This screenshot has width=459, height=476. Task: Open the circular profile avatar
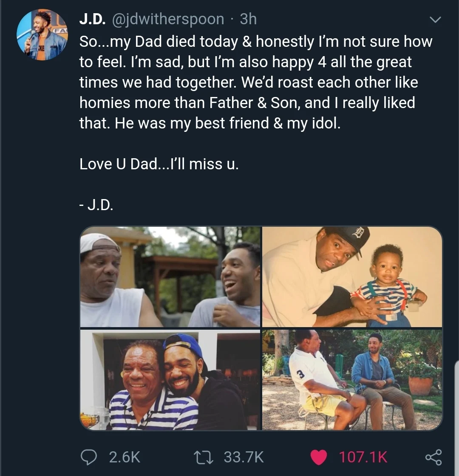42,34
